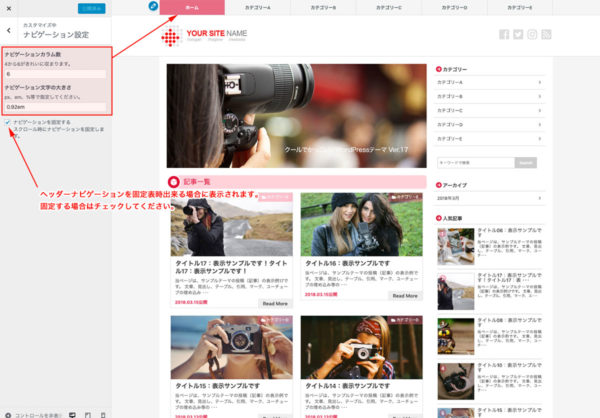
Task: Open popular post thumbnail with owl figurine
Action: tap(456, 336)
